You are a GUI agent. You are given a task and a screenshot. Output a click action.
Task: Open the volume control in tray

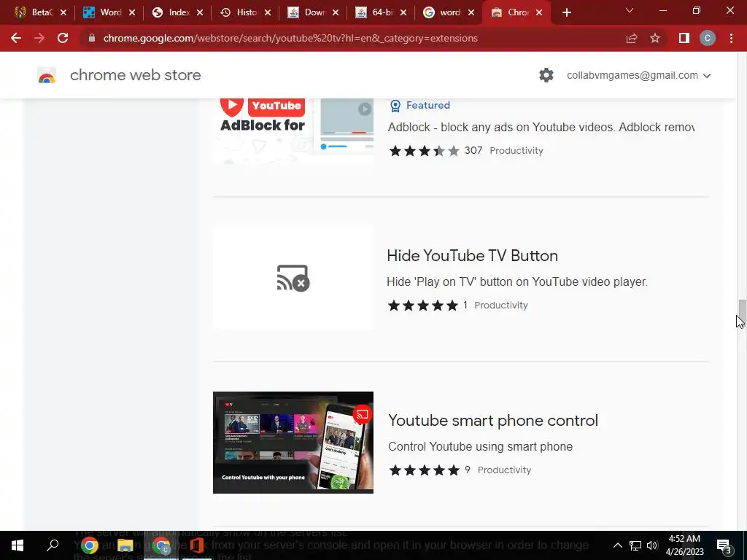[x=652, y=545]
